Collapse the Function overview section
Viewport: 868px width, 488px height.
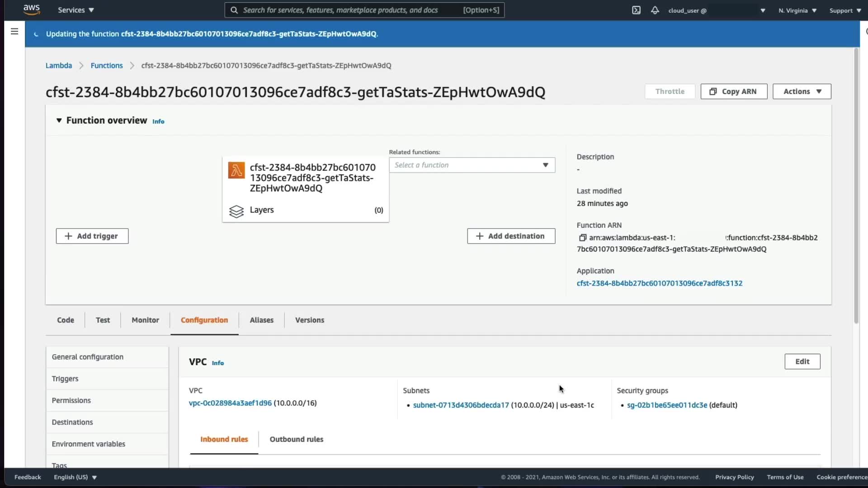pyautogui.click(x=59, y=120)
